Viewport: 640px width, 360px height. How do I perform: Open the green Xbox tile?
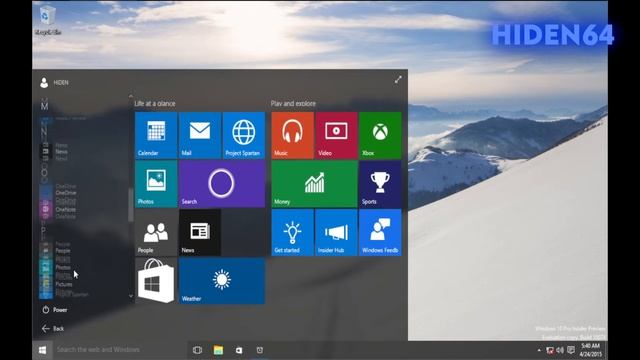(x=380, y=135)
